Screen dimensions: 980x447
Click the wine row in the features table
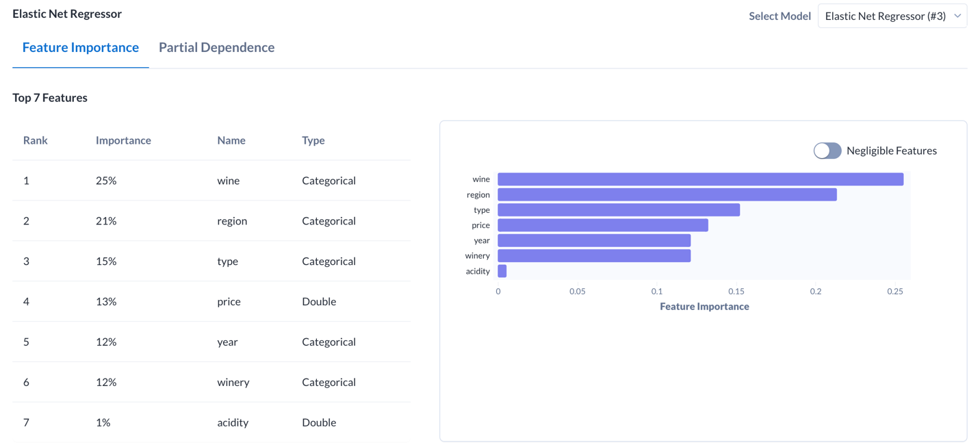(x=205, y=180)
